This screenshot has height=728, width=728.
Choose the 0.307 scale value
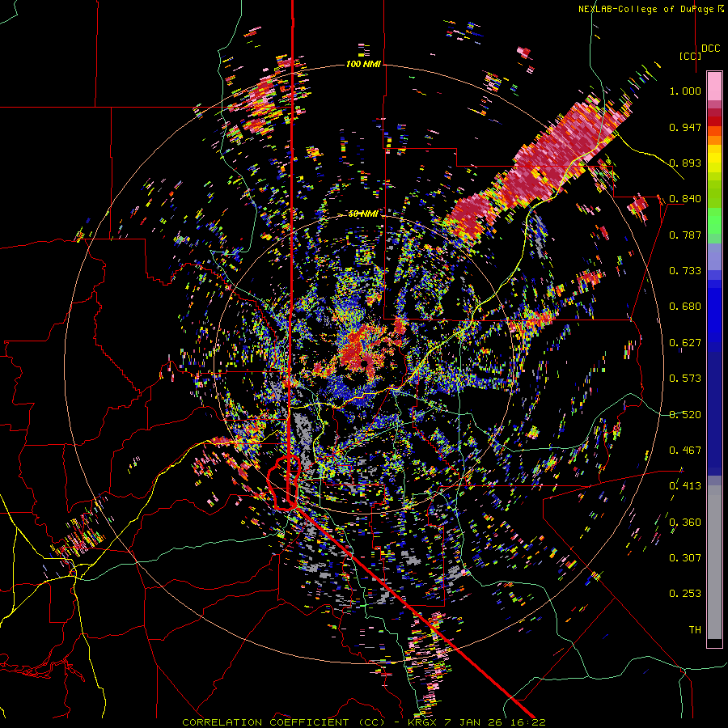point(685,558)
